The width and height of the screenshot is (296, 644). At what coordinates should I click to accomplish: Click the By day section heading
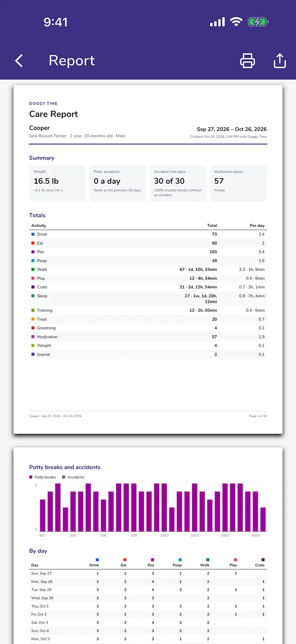point(38,551)
